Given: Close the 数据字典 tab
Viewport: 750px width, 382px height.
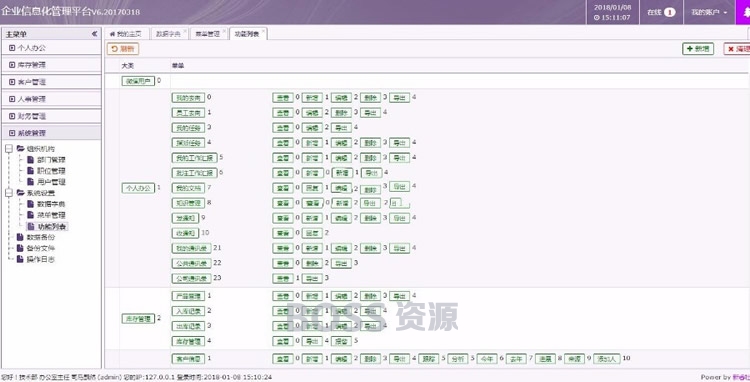Looking at the screenshot, I should (185, 32).
